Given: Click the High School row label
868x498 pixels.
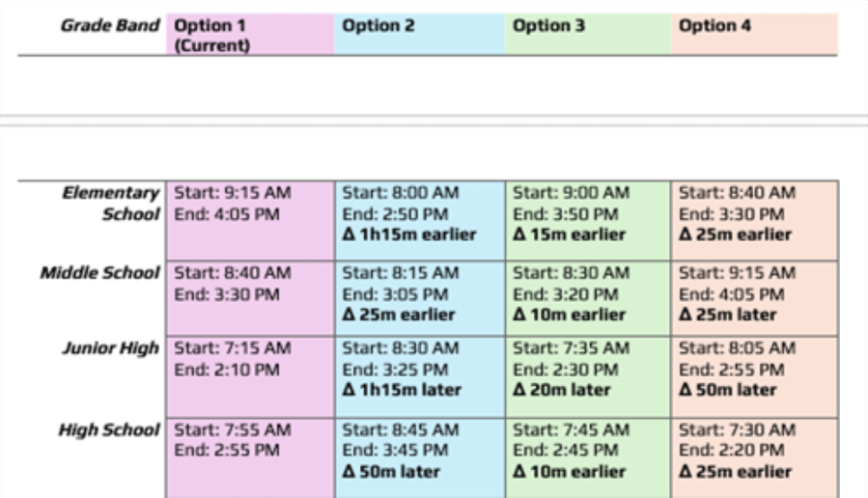Looking at the screenshot, I should (x=110, y=430).
